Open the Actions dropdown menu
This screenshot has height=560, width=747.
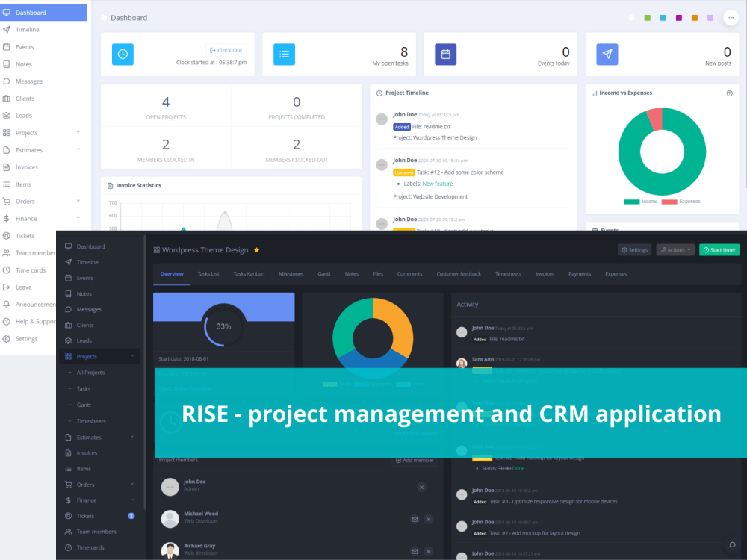[675, 250]
